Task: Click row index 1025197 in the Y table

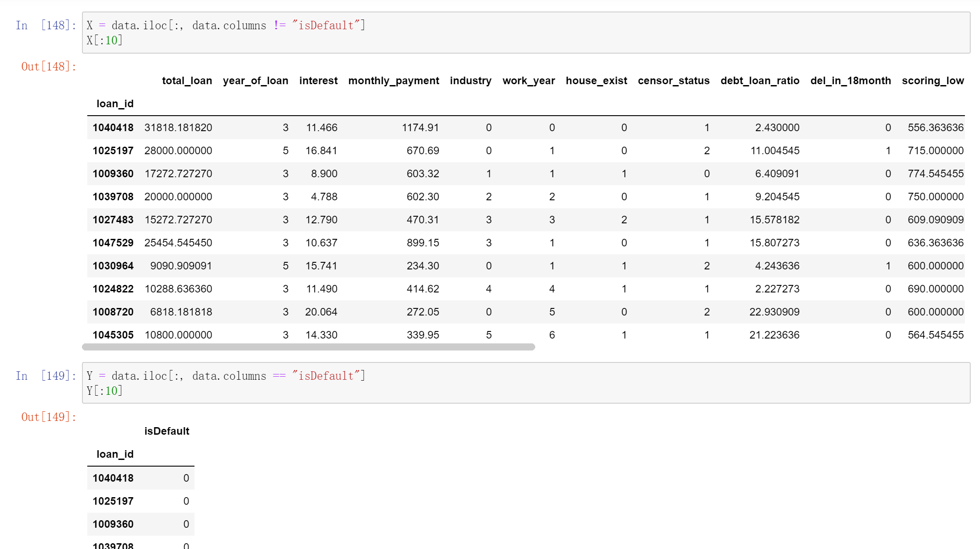Action: coord(113,501)
